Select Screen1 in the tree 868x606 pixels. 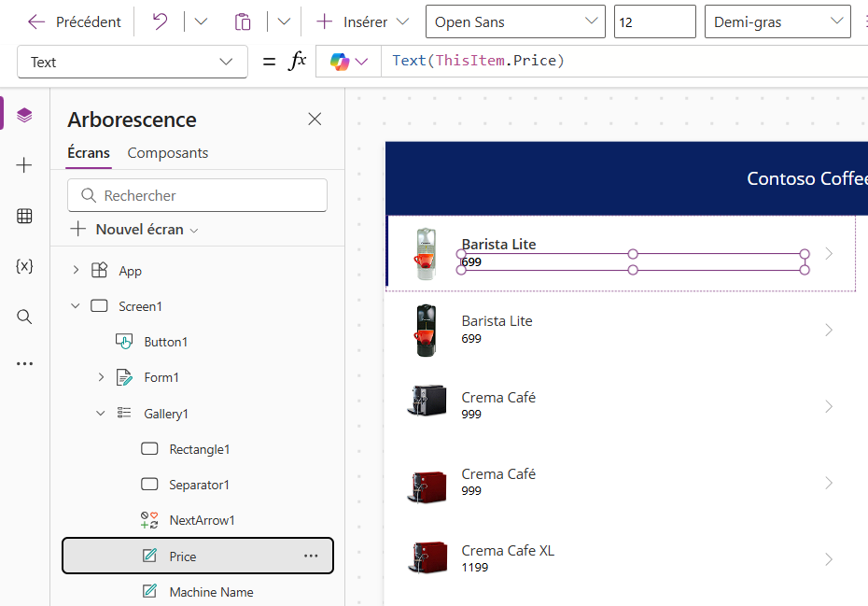(141, 306)
